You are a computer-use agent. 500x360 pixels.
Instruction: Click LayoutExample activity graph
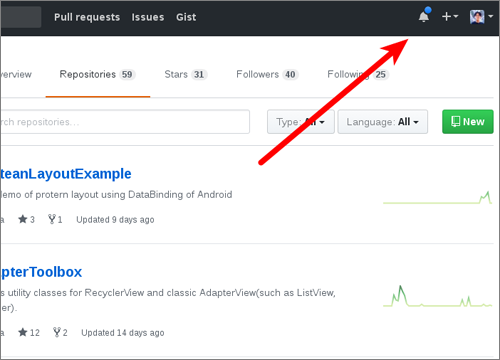click(x=438, y=197)
